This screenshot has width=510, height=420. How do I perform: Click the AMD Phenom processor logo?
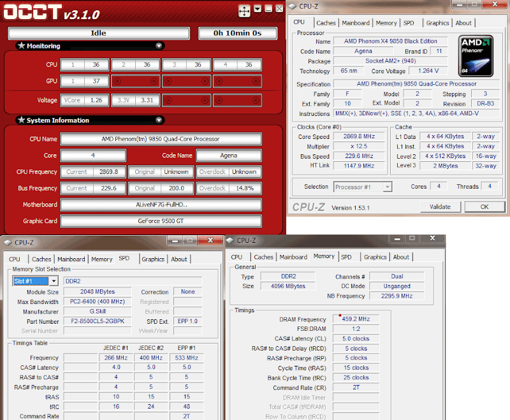[476, 56]
